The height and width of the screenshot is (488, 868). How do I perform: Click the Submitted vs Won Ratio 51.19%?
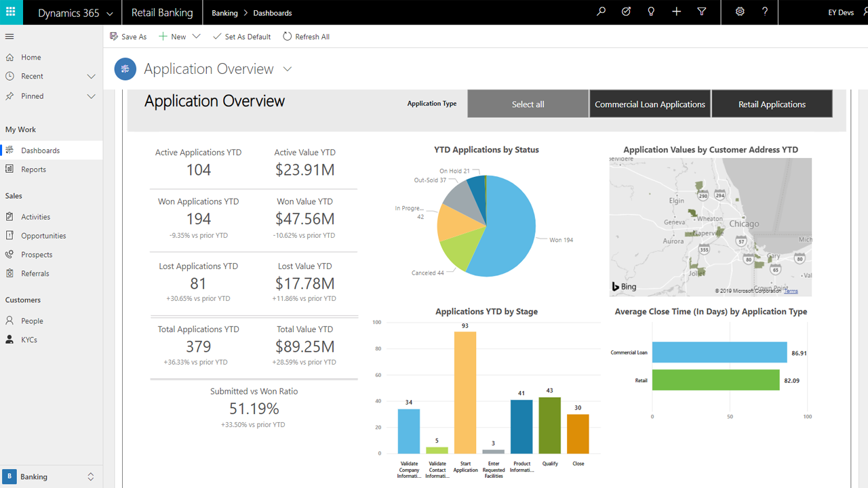(x=254, y=409)
